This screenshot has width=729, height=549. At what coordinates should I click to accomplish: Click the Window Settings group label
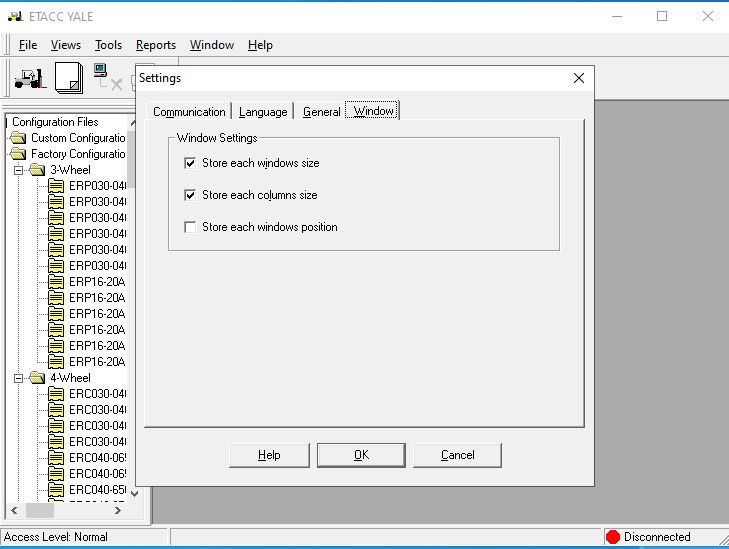217,138
